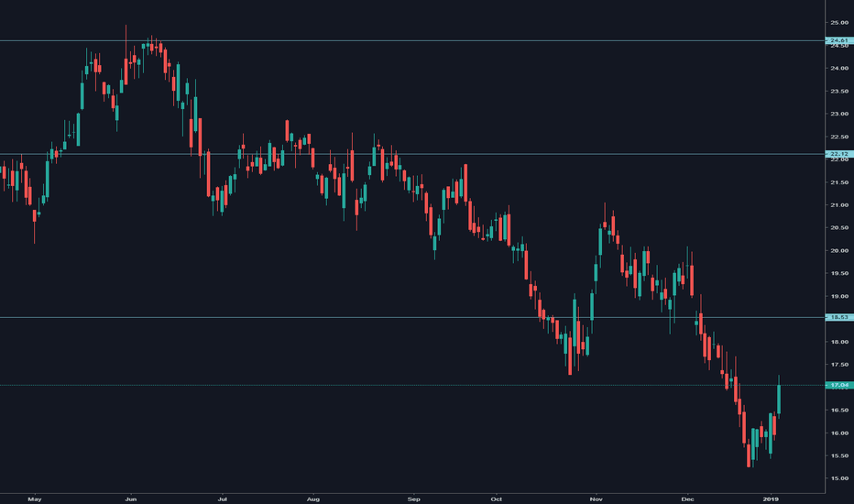Click the 16.50 price axis label

(x=839, y=411)
